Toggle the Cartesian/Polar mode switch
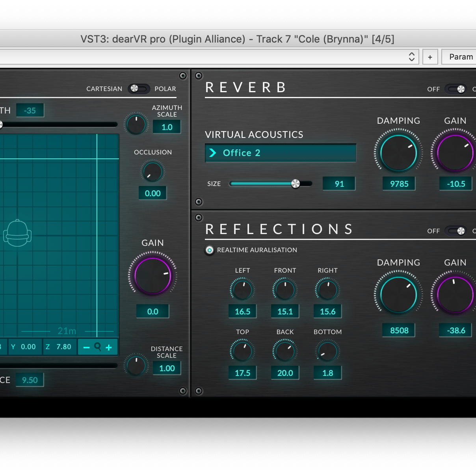Image resolution: width=476 pixels, height=476 pixels. [x=138, y=89]
